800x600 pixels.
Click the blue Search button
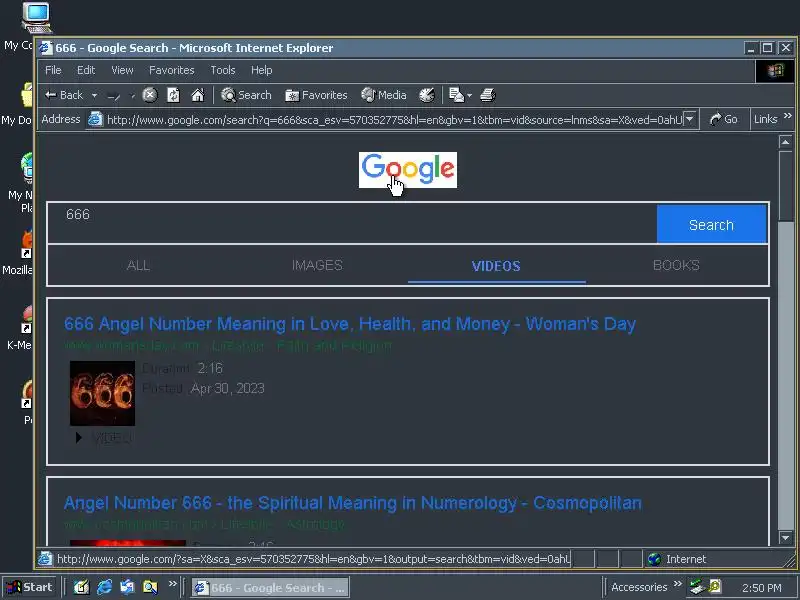[x=711, y=224]
